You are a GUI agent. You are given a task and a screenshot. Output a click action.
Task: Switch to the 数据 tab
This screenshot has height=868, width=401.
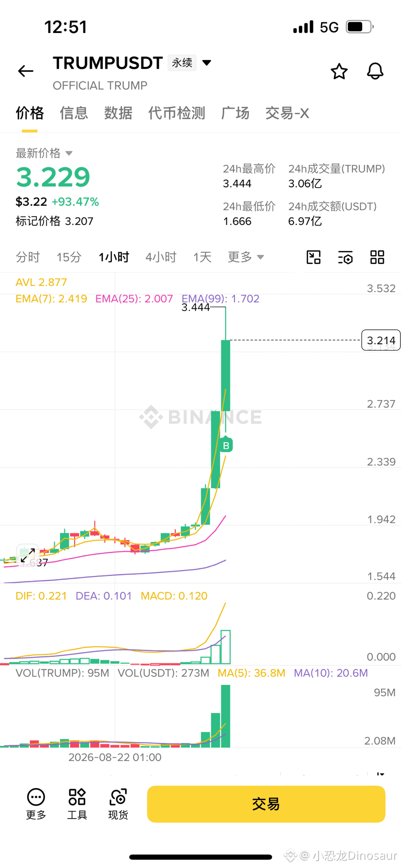[x=118, y=113]
